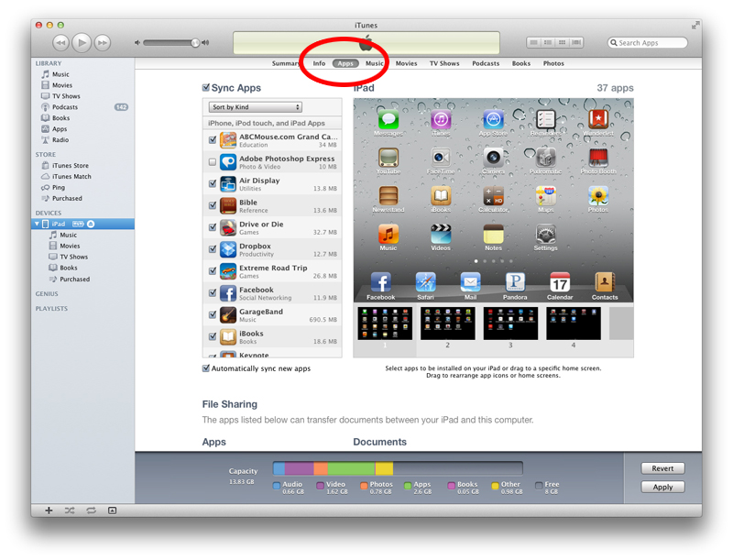Open TV Shows under the iPad device
The image size is (733, 560).
pyautogui.click(x=73, y=258)
